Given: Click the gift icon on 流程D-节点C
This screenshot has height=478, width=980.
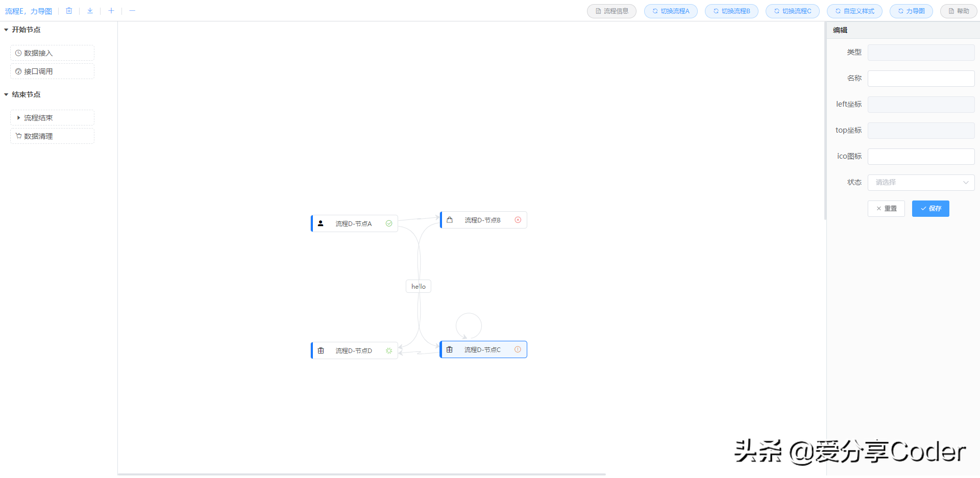Looking at the screenshot, I should pyautogui.click(x=449, y=349).
